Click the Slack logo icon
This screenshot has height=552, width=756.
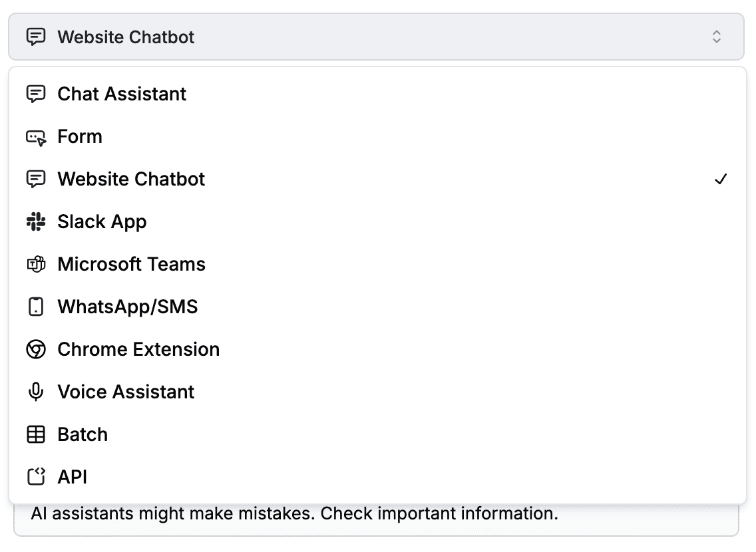pos(36,222)
